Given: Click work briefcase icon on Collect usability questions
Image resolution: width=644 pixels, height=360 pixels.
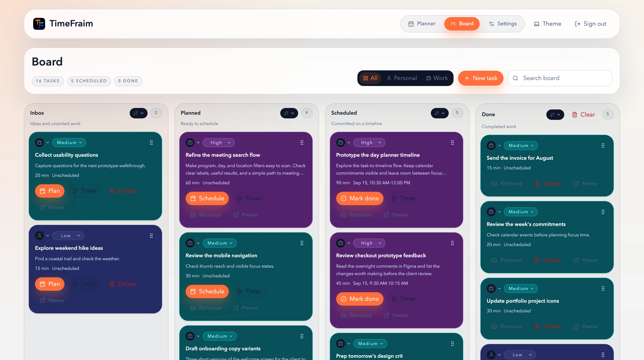Looking at the screenshot, I should (40, 143).
